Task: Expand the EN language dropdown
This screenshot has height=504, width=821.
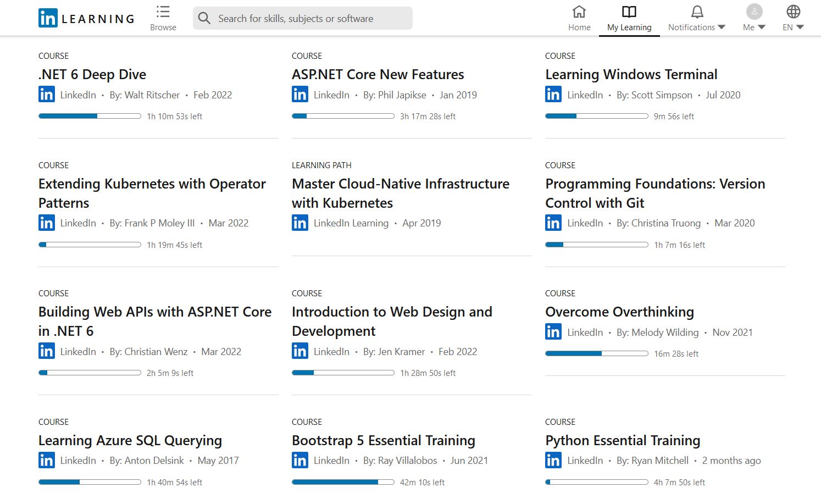Action: point(800,26)
